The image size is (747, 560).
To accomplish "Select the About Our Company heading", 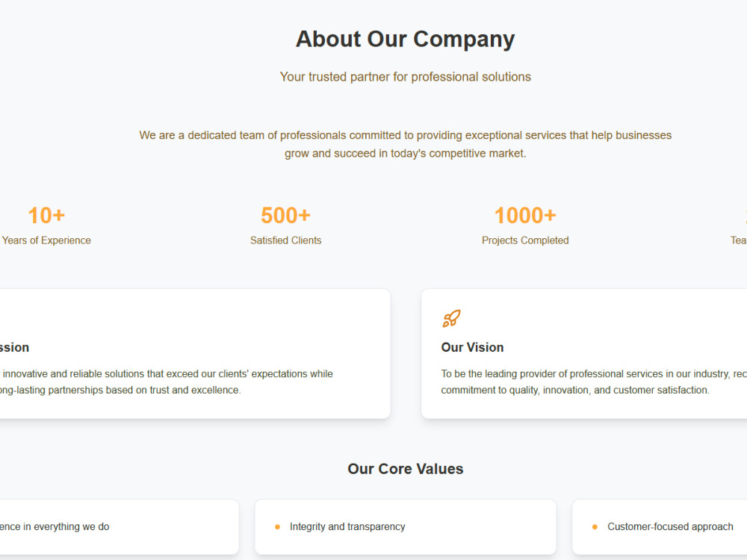I will click(405, 39).
